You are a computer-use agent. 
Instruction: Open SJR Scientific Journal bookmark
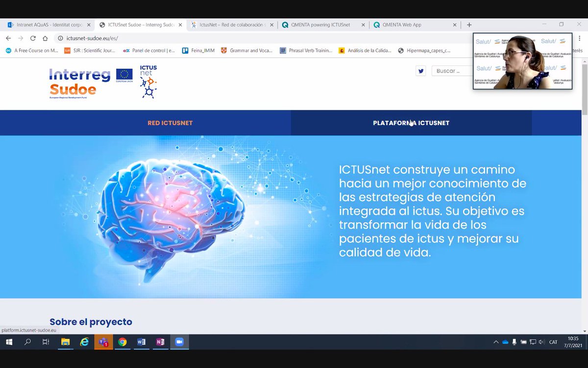point(90,51)
